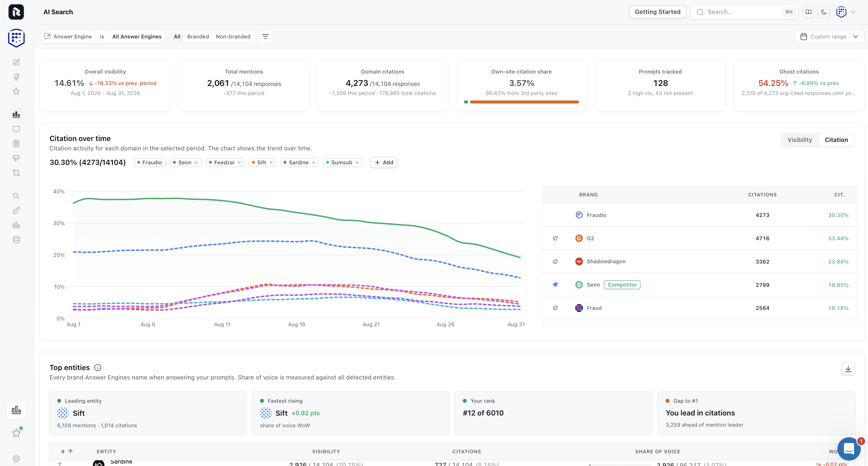The height and width of the screenshot is (466, 868).
Task: Open the All Answer Engines selector
Action: click(137, 37)
